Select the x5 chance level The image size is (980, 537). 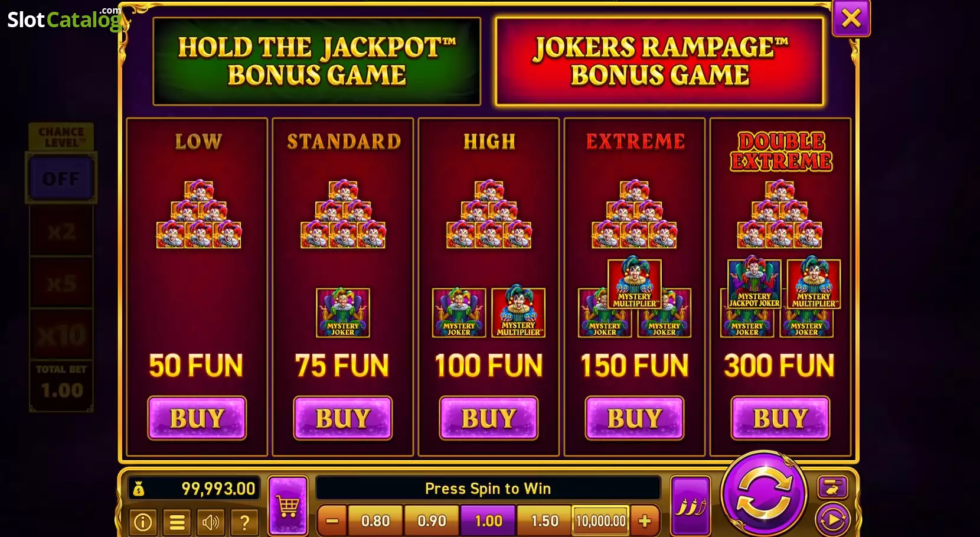(61, 283)
